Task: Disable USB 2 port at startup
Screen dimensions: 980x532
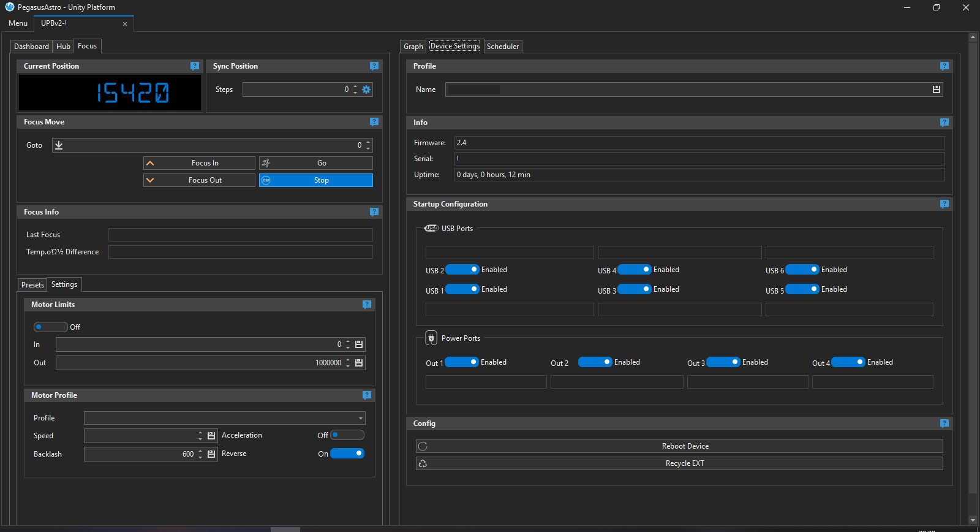Action: pyautogui.click(x=462, y=270)
